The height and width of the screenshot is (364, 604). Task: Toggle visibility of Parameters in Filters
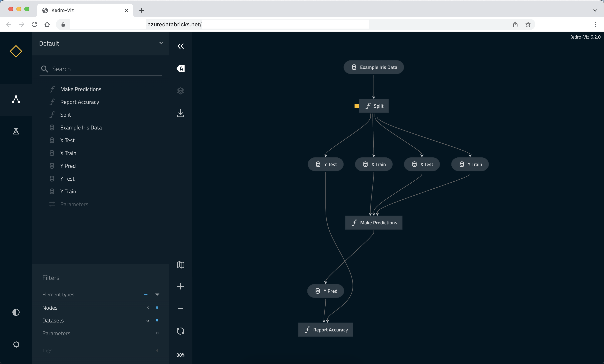click(157, 333)
